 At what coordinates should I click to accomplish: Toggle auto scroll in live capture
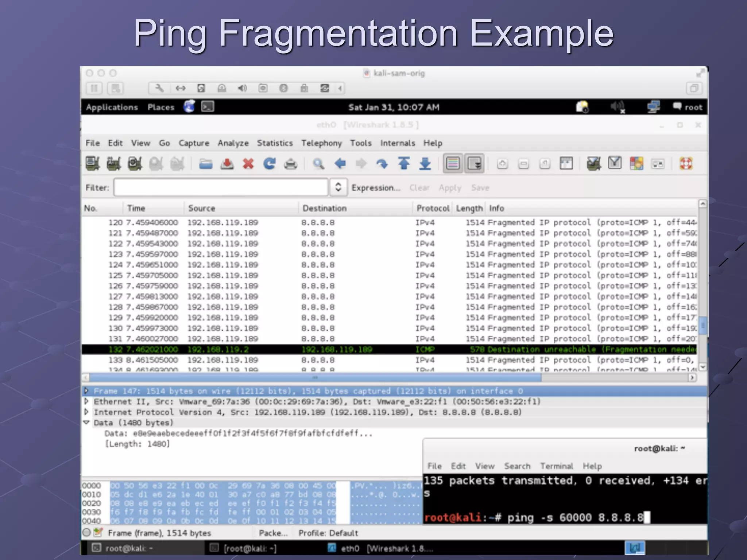click(x=474, y=163)
